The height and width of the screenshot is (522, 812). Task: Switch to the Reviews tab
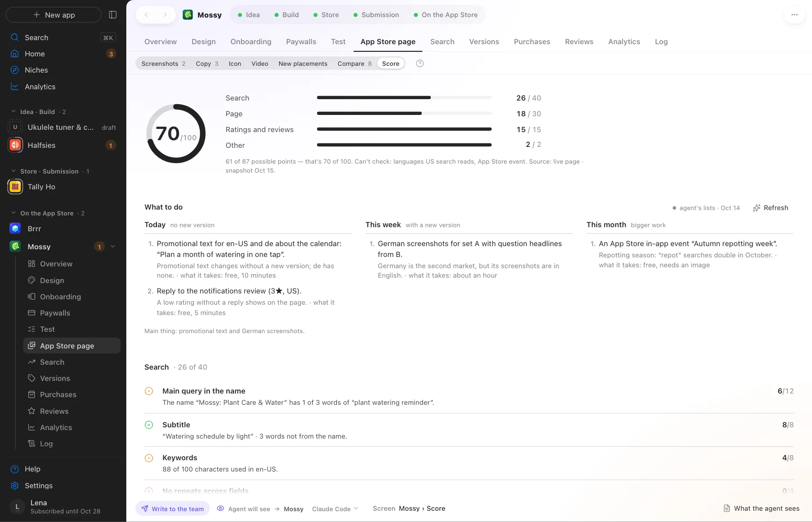click(579, 41)
